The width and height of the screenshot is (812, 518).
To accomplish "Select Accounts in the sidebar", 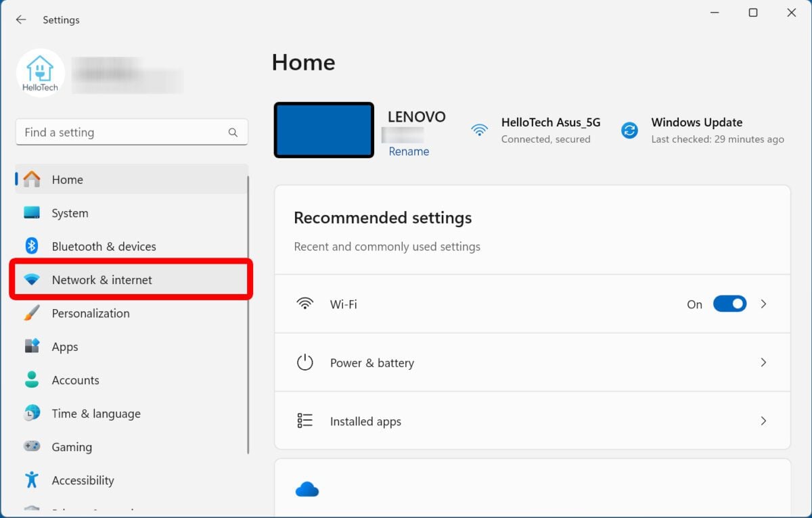I will tap(75, 380).
